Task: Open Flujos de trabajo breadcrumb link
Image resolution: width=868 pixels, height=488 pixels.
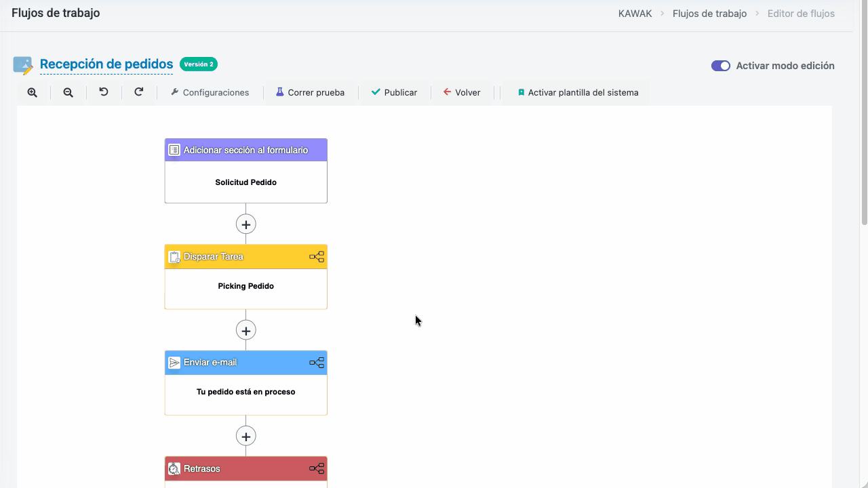Action: 709,14
